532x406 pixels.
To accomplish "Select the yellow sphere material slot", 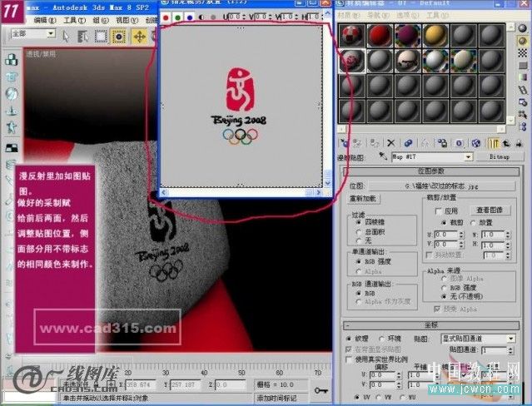I will click(x=435, y=35).
